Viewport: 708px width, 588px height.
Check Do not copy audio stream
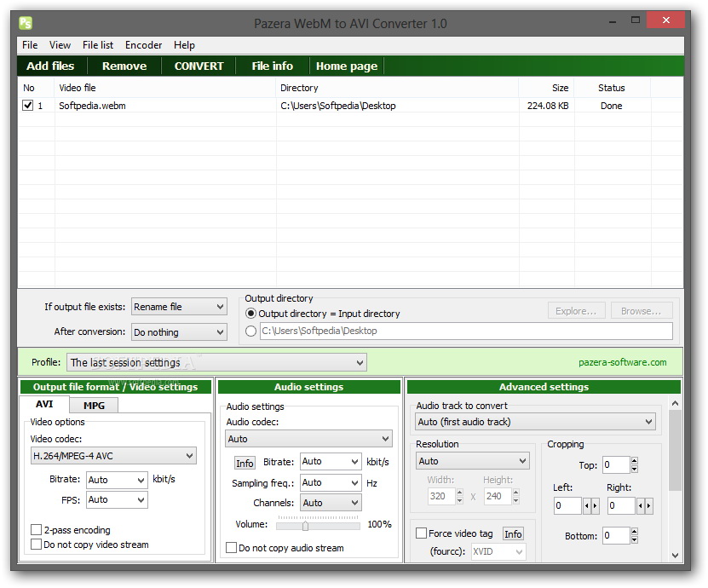[x=231, y=547]
